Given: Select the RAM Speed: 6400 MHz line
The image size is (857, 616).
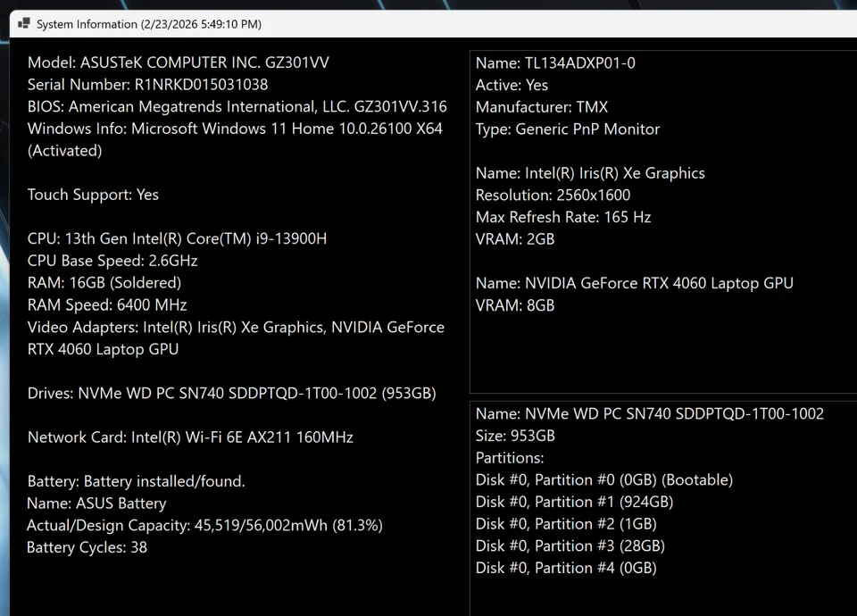Looking at the screenshot, I should coord(107,304).
